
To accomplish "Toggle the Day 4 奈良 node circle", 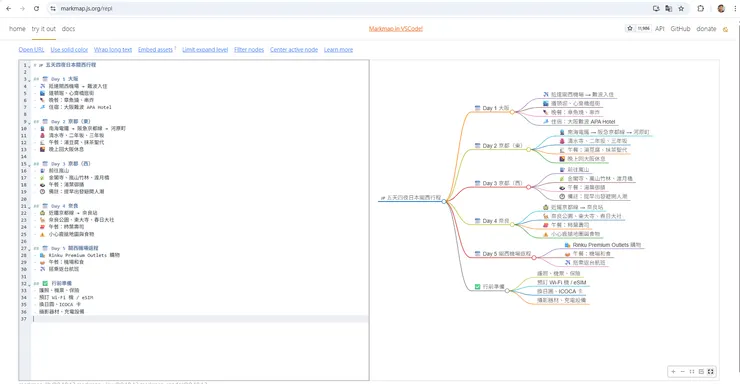I will pyautogui.click(x=512, y=225).
